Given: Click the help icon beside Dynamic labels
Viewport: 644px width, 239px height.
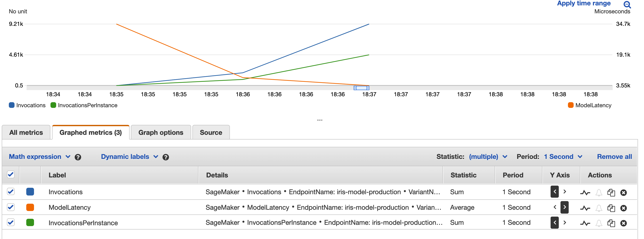Looking at the screenshot, I should (x=166, y=157).
